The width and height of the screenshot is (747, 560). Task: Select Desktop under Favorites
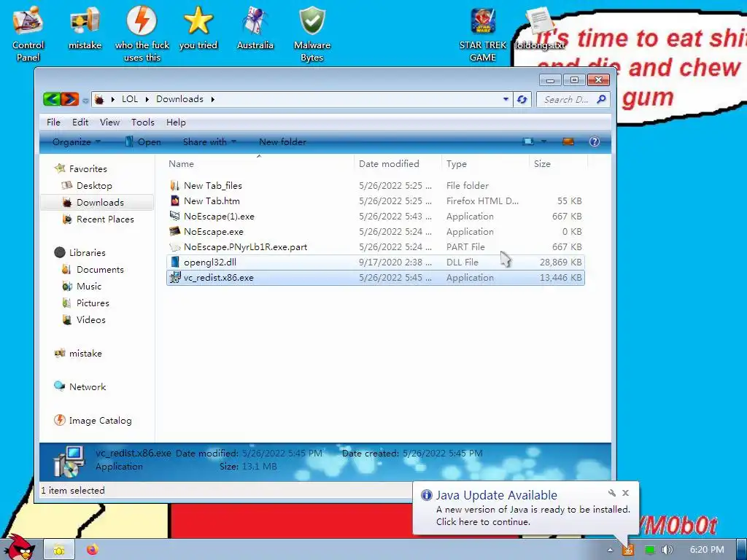coord(94,185)
